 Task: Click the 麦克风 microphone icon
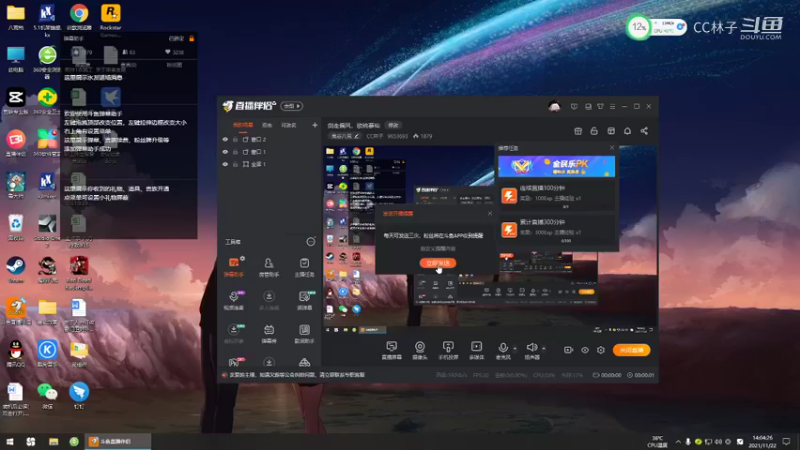(x=503, y=347)
